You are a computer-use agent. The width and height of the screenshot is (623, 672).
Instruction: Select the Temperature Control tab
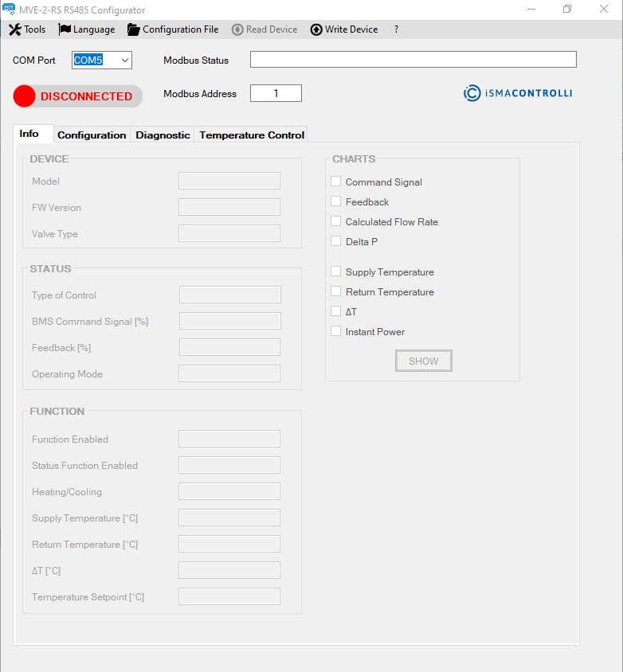(x=252, y=135)
